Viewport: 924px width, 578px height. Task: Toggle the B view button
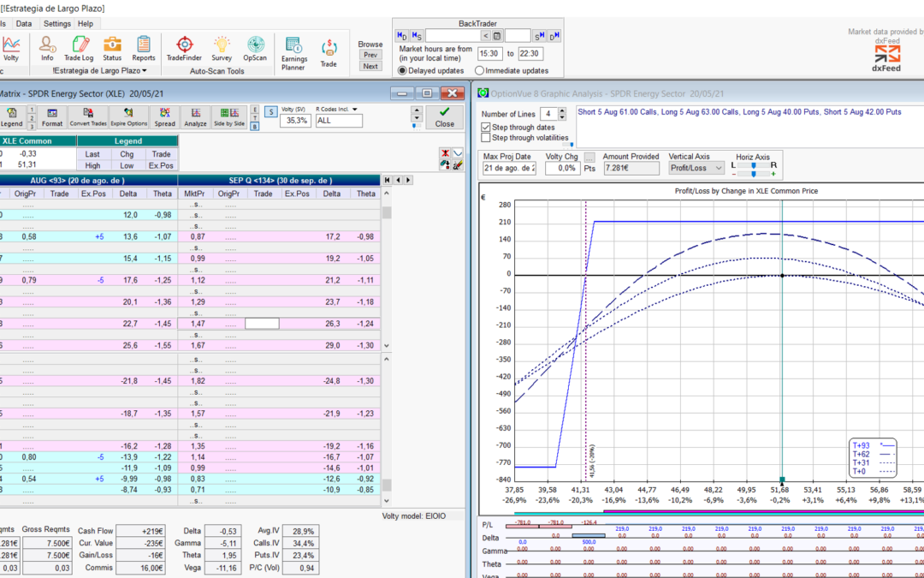point(255,126)
